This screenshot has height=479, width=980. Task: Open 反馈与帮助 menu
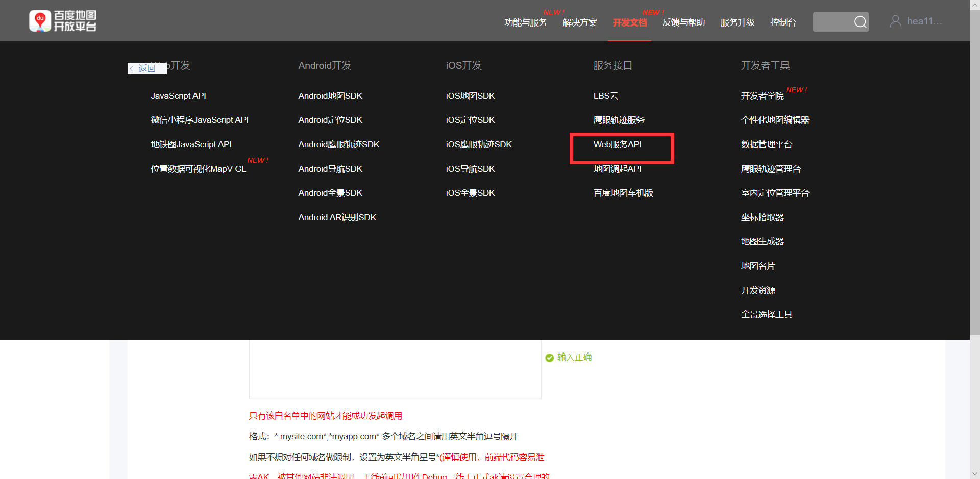[683, 22]
